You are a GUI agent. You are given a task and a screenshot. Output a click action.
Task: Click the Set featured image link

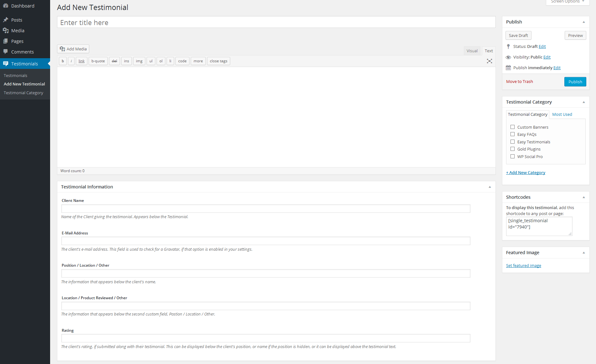point(523,265)
